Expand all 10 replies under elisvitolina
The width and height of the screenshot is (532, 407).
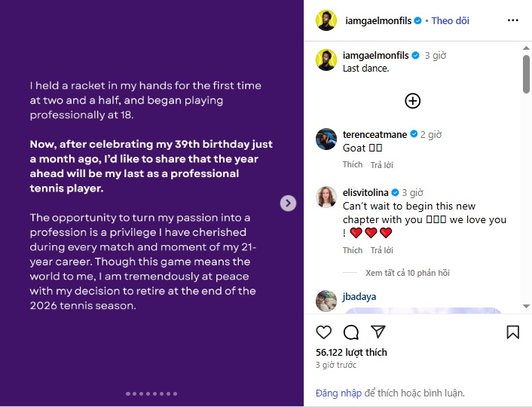pos(407,273)
